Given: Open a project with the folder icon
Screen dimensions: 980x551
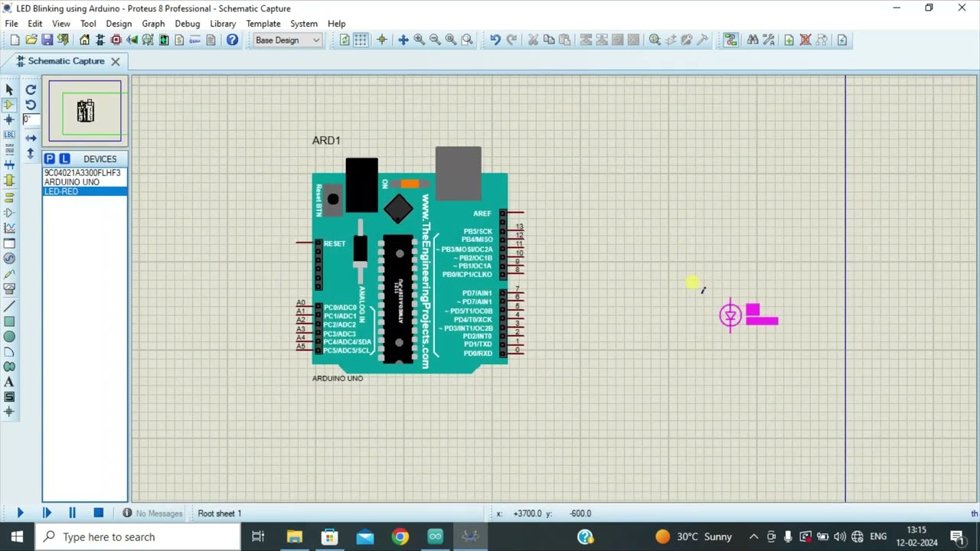Looking at the screenshot, I should (x=31, y=40).
